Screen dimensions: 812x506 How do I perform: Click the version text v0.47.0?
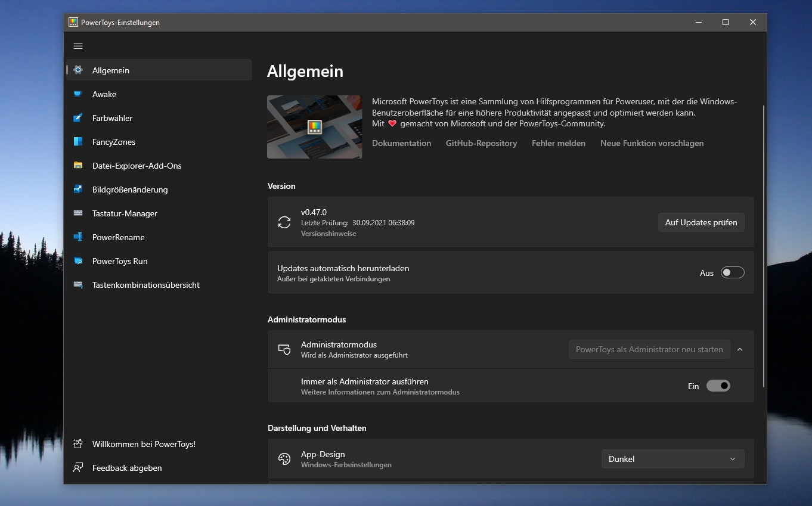pos(314,212)
